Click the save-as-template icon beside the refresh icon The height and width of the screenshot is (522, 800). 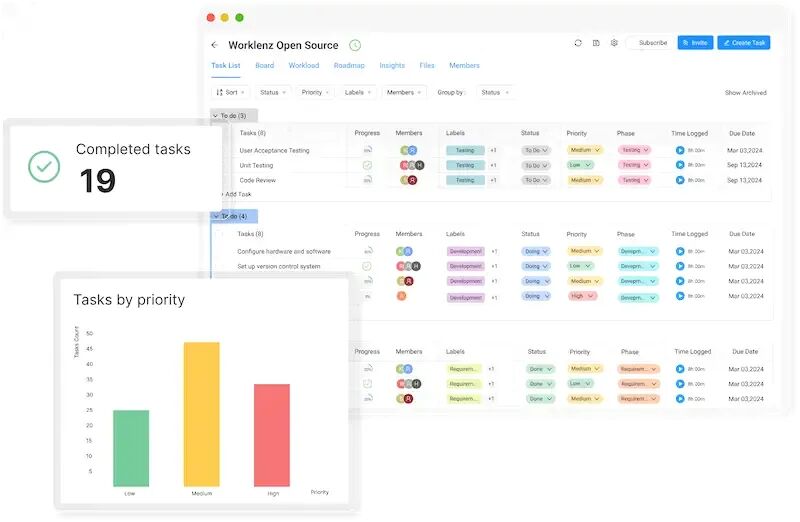[596, 43]
